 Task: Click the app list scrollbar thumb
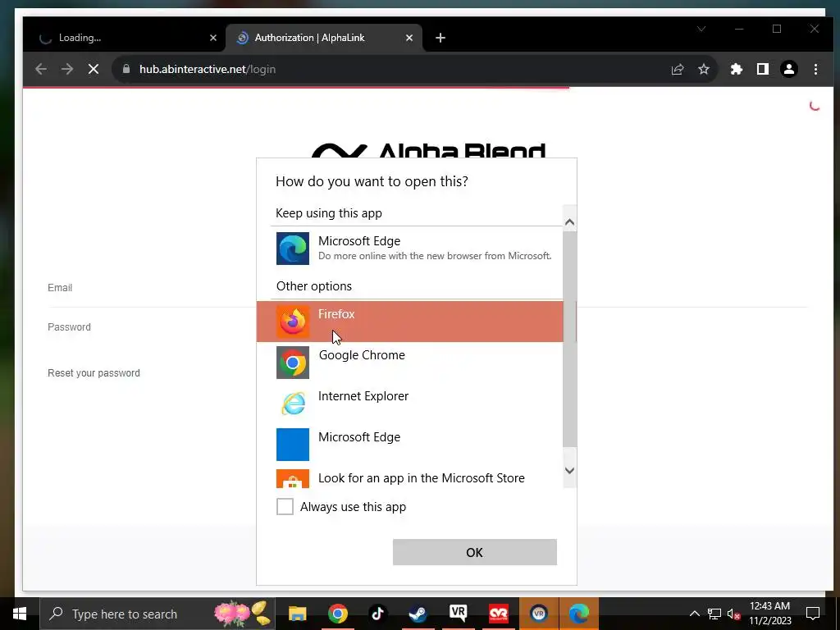tap(569, 339)
